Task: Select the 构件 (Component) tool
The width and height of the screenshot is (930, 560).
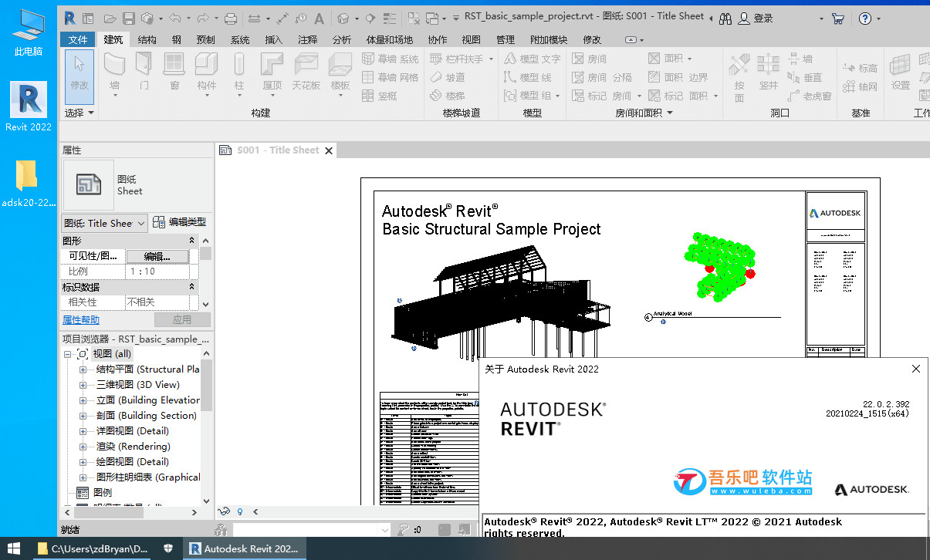Action: 206,71
